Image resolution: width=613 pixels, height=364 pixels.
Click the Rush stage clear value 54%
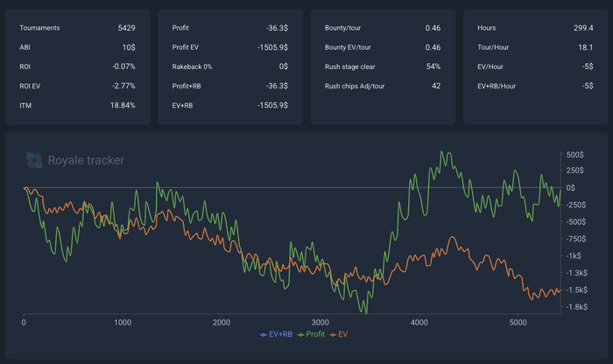coord(433,66)
